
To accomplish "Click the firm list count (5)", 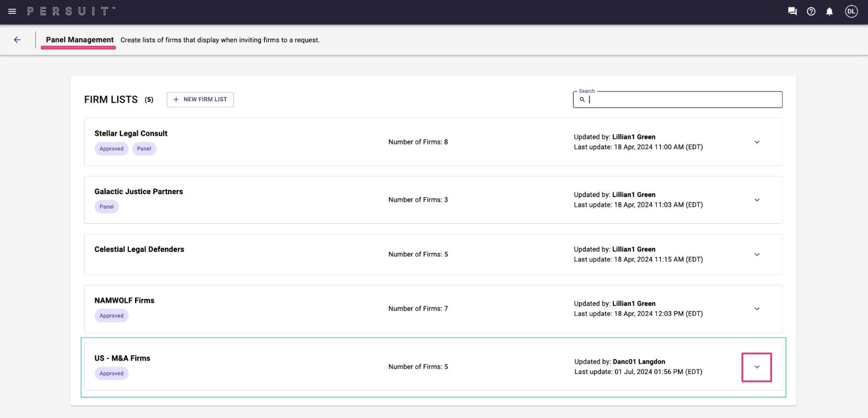I will pos(149,100).
